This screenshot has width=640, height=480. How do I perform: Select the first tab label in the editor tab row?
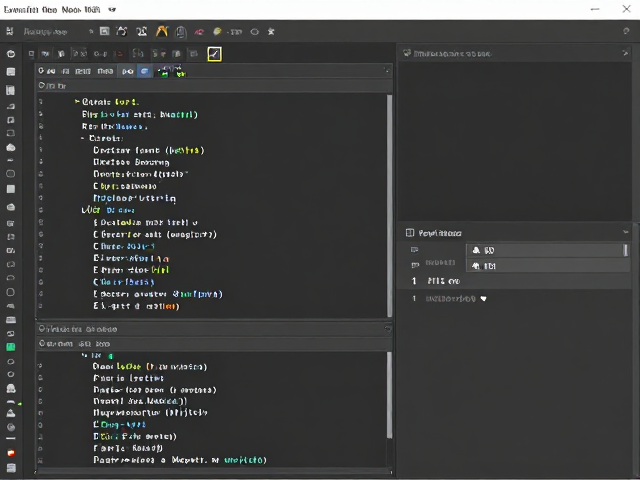pyautogui.click(x=47, y=71)
